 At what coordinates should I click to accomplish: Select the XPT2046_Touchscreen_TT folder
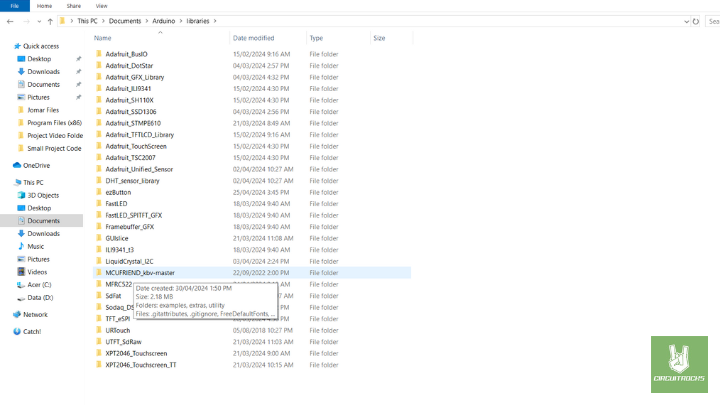click(x=141, y=365)
